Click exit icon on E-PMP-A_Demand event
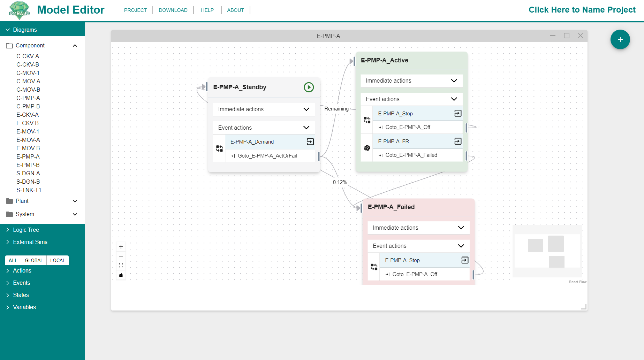 (310, 141)
